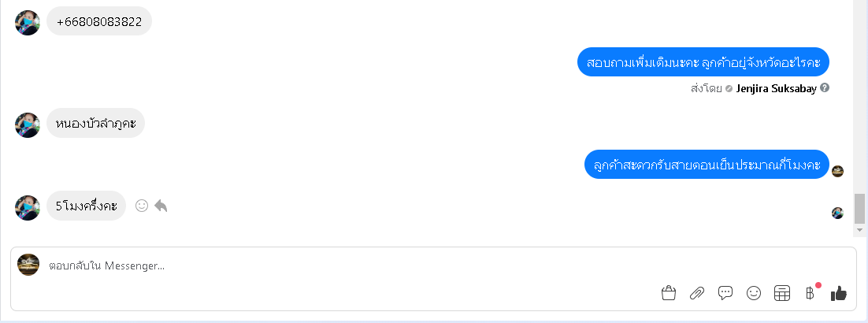The height and width of the screenshot is (323, 868).
Task: Click the Jenjira Suksabay sender name
Action: pos(776,88)
